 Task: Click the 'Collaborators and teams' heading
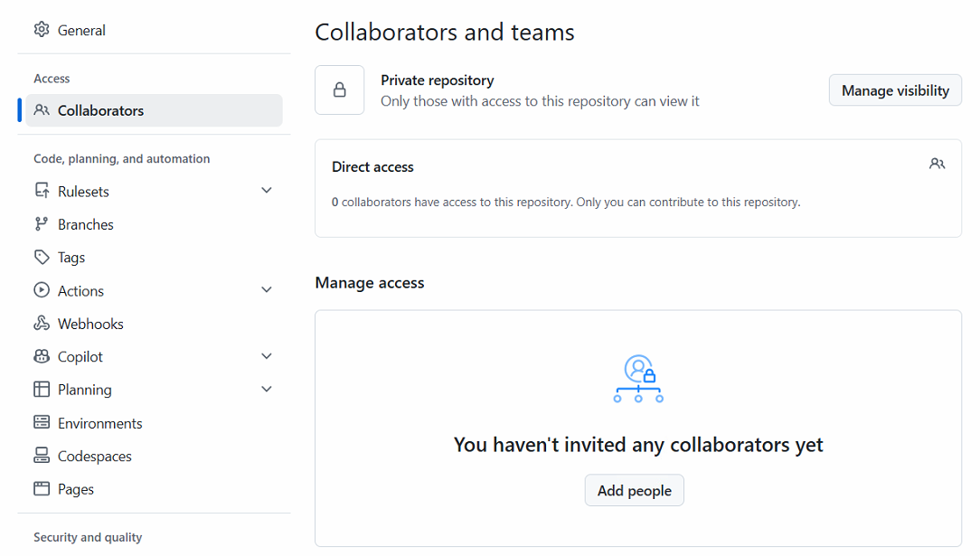(445, 33)
